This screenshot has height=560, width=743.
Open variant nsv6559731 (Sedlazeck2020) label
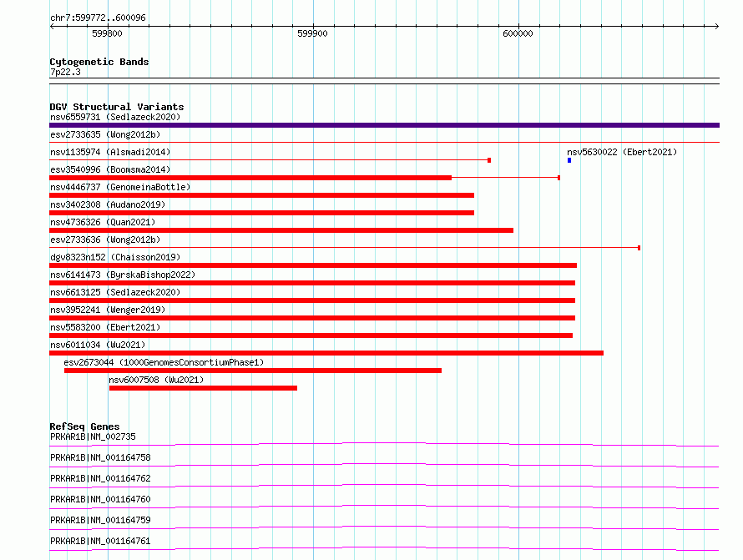(x=115, y=117)
